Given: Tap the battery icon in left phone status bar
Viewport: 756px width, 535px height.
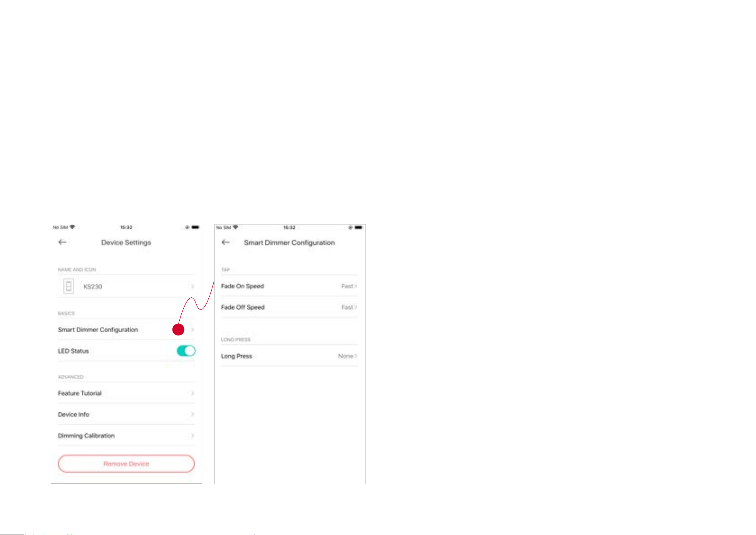Looking at the screenshot, I should click(195, 227).
